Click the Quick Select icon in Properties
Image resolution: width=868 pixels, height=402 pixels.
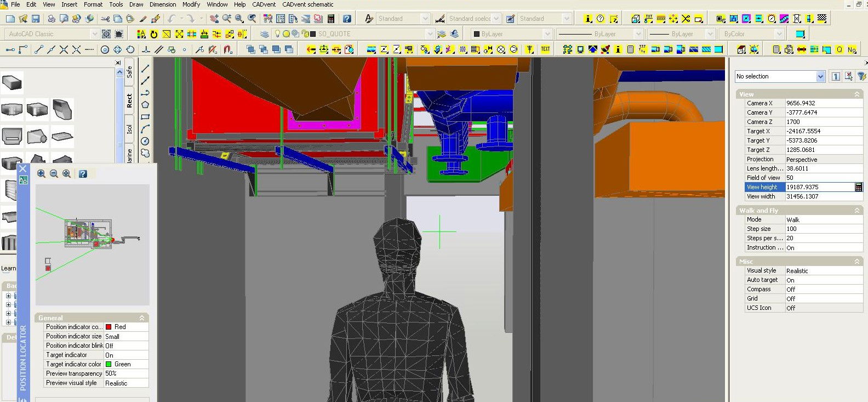(x=861, y=76)
